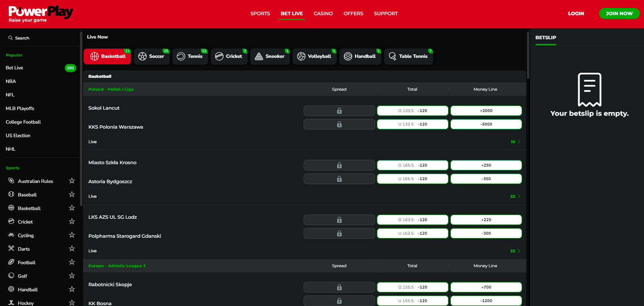Favorite Handball with its star
This screenshot has width=644, height=306.
pyautogui.click(x=72, y=289)
